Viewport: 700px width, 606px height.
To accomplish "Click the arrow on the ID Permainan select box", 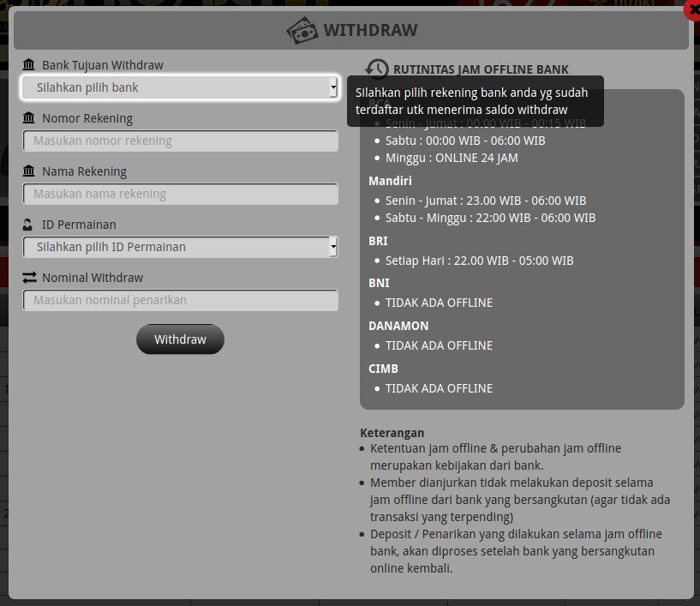I will coord(332,247).
